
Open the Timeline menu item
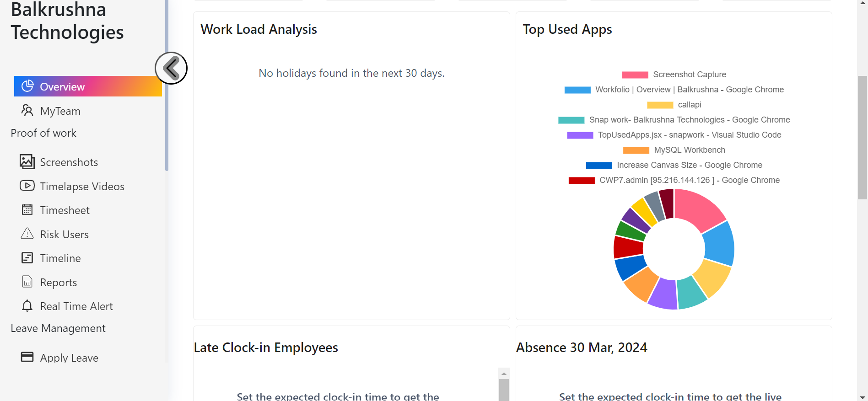[x=60, y=258]
